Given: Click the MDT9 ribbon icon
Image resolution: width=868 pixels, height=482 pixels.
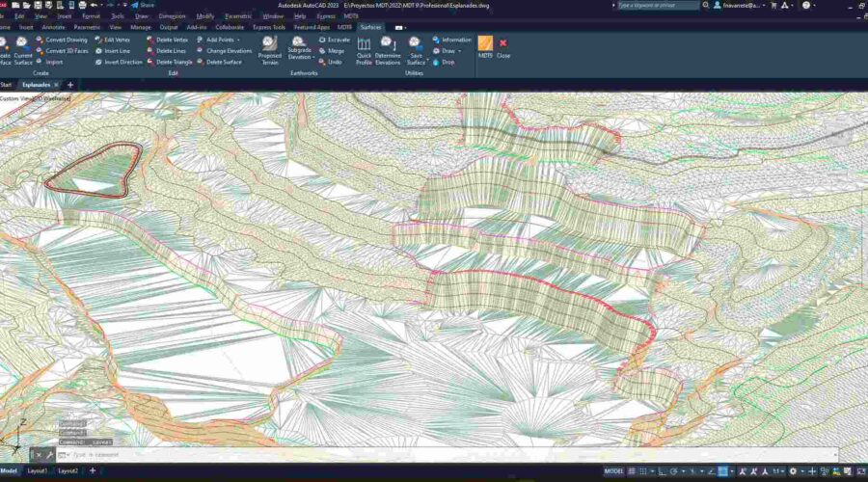Looking at the screenshot, I should click(485, 46).
